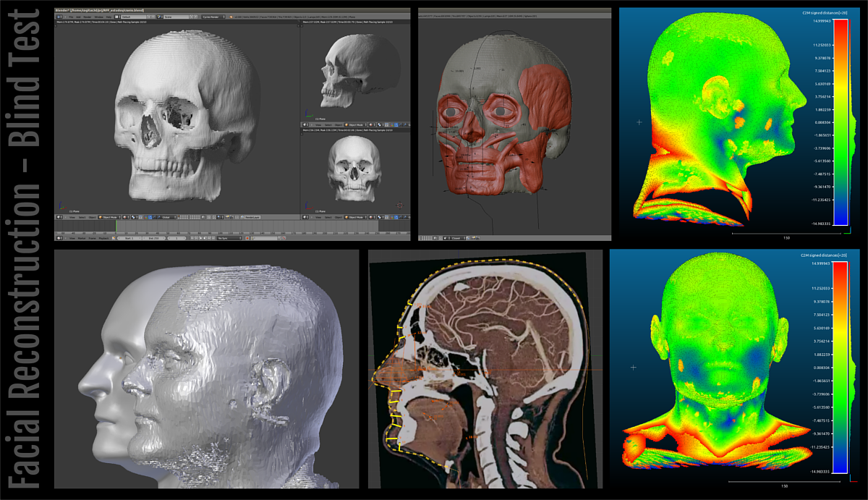868x500 pixels.
Task: Open viewport shading icon in the large skull viewport
Action: coord(124,217)
